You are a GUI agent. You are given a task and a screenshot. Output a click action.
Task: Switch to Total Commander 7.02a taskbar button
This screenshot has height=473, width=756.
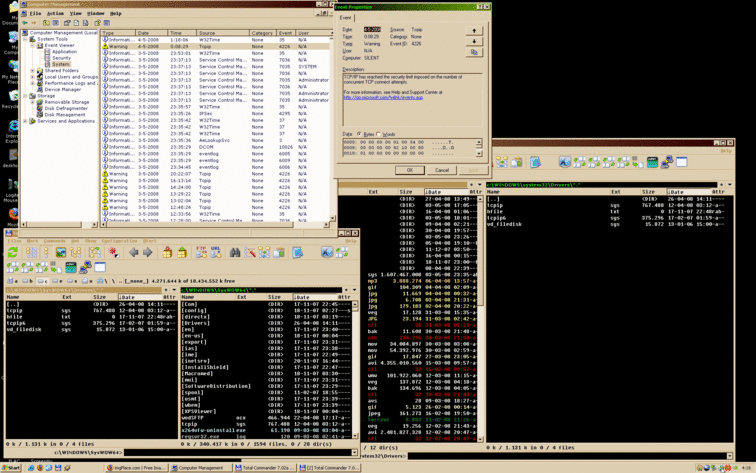click(264, 468)
